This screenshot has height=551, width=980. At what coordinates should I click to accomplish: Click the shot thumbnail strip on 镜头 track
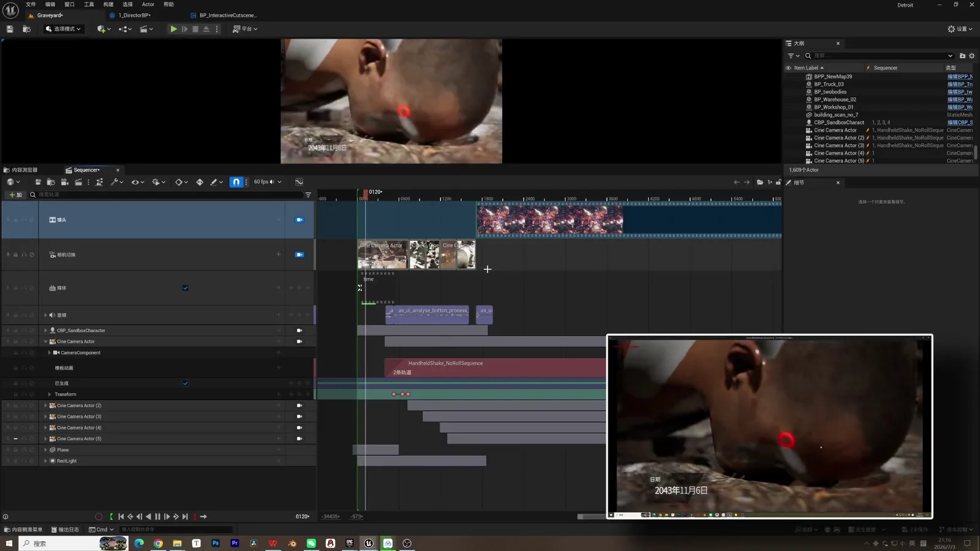(550, 220)
